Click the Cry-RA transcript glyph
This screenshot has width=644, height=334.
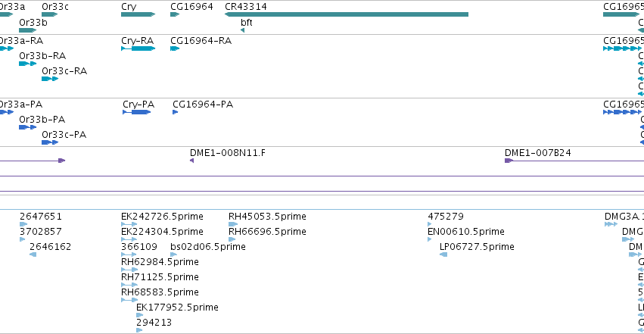click(138, 48)
